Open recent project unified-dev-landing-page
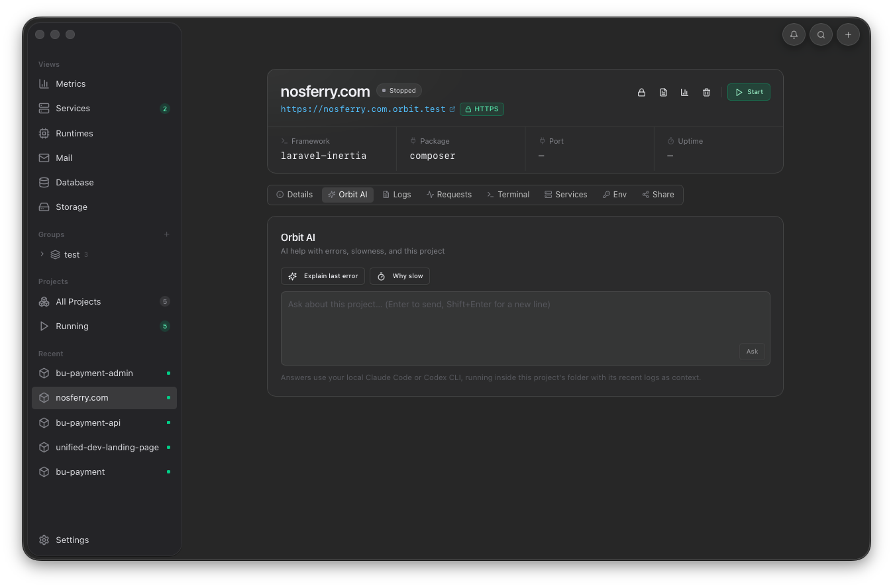893x588 pixels. (104, 447)
